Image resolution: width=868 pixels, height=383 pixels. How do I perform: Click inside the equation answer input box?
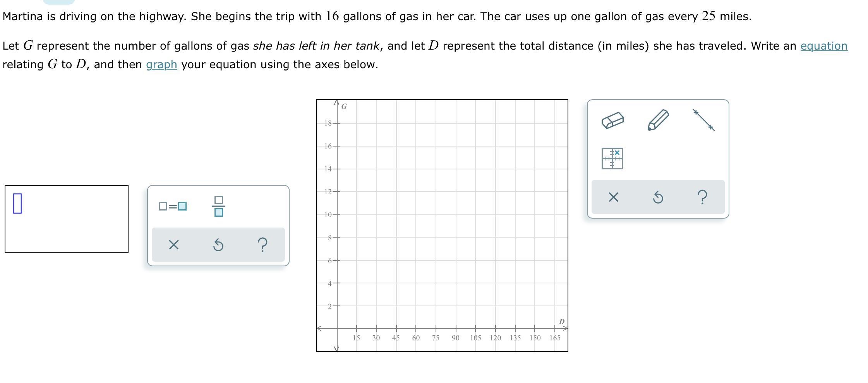coord(67,219)
